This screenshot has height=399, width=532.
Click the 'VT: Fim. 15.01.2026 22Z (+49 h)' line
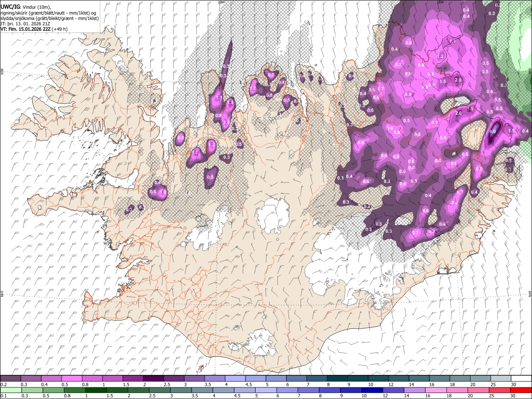click(x=34, y=29)
